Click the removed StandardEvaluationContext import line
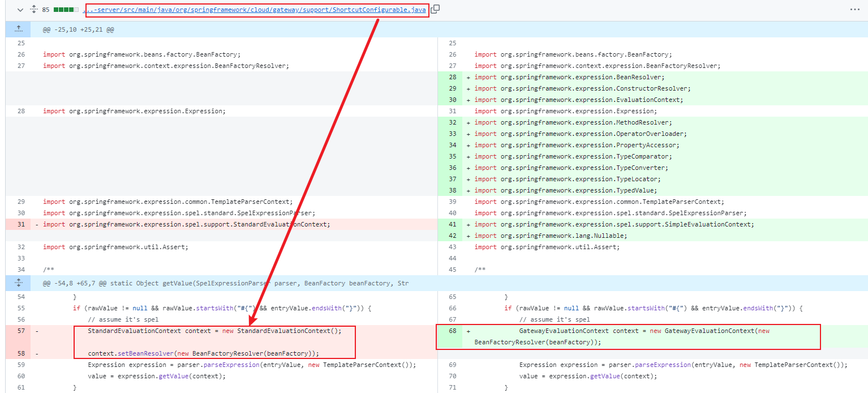The height and width of the screenshot is (393, 868). [x=187, y=224]
